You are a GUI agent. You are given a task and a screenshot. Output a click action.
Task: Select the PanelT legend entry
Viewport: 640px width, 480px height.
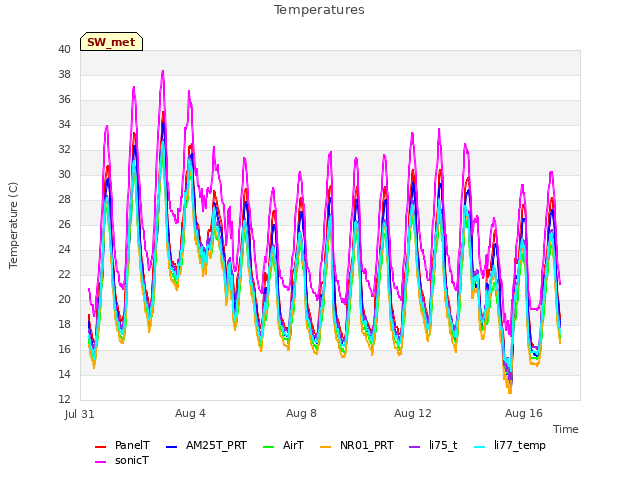[132, 445]
